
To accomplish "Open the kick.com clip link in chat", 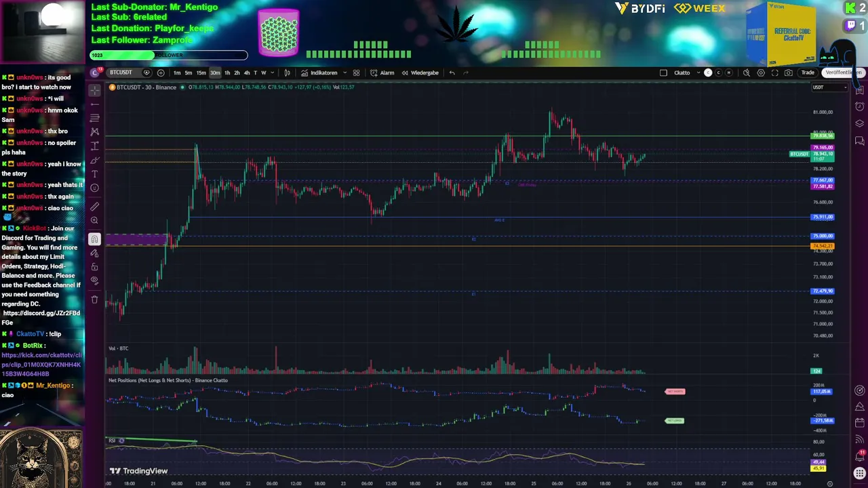I will 41,365.
